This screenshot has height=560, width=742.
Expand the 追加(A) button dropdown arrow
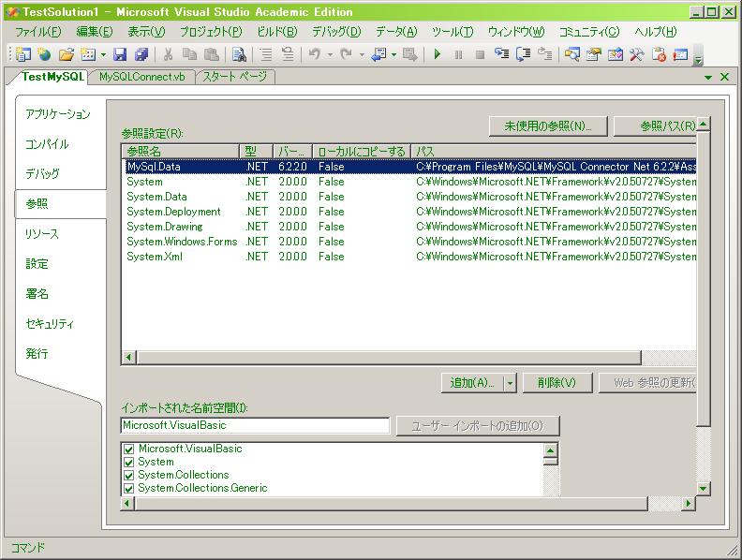click(x=510, y=383)
